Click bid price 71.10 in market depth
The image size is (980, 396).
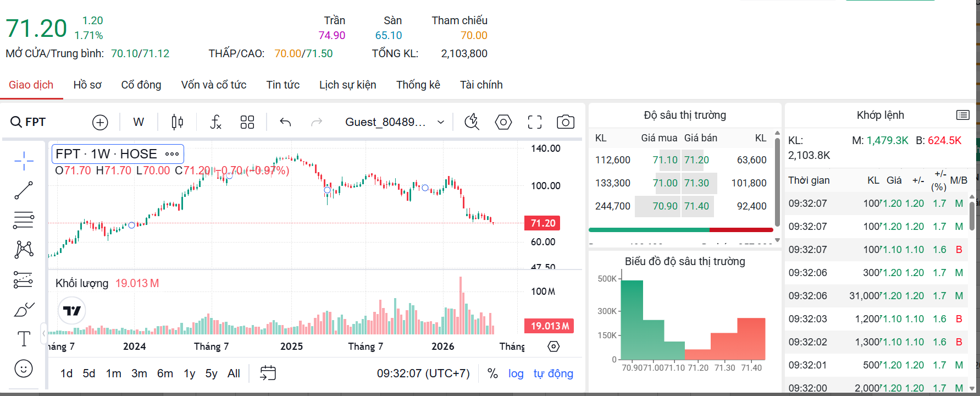pos(665,160)
